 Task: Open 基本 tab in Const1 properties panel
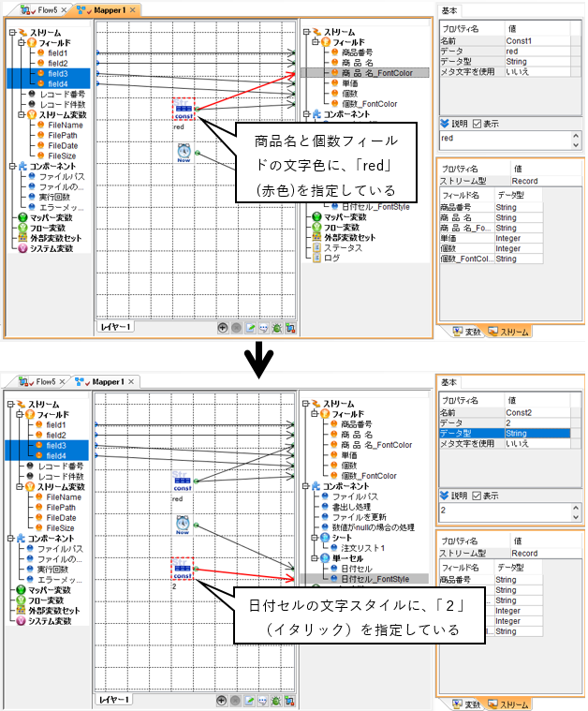449,10
